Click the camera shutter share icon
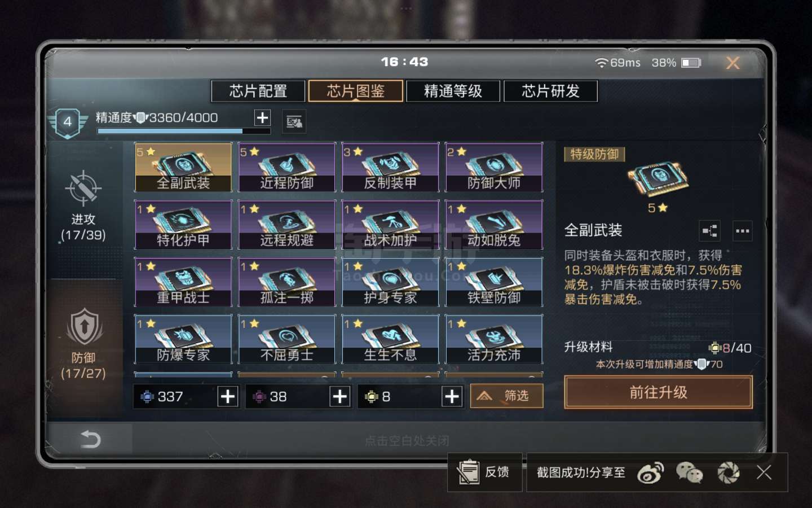Screen dimensions: 812x508 [x=728, y=472]
